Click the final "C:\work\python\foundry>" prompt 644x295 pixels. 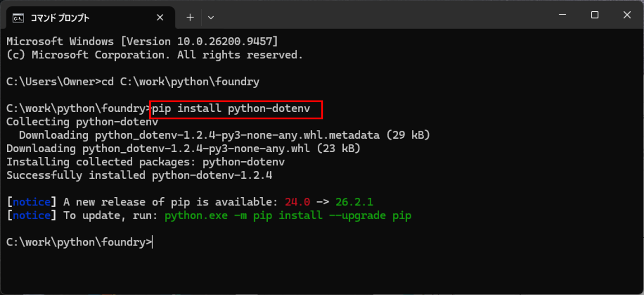click(79, 242)
